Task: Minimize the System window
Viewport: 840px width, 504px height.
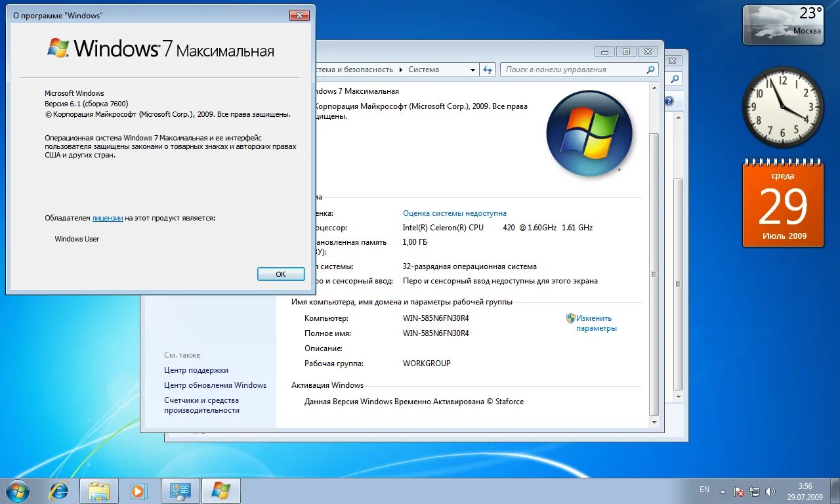Action: click(x=604, y=51)
